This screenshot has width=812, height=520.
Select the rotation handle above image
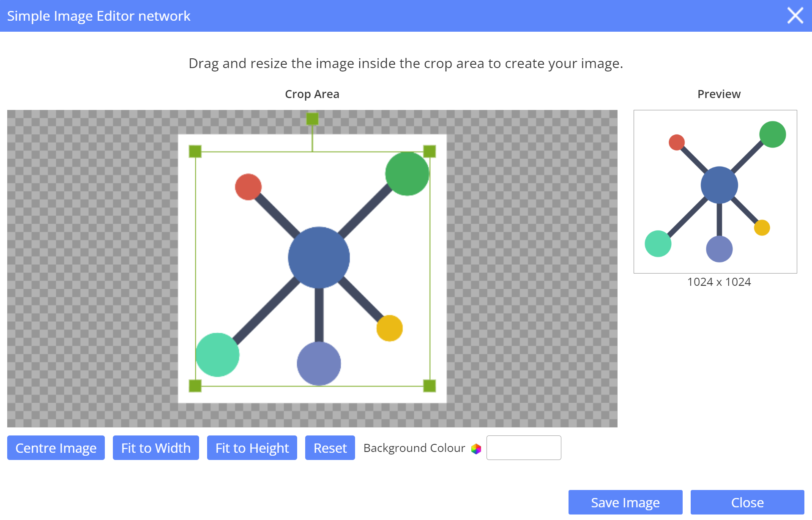click(312, 119)
